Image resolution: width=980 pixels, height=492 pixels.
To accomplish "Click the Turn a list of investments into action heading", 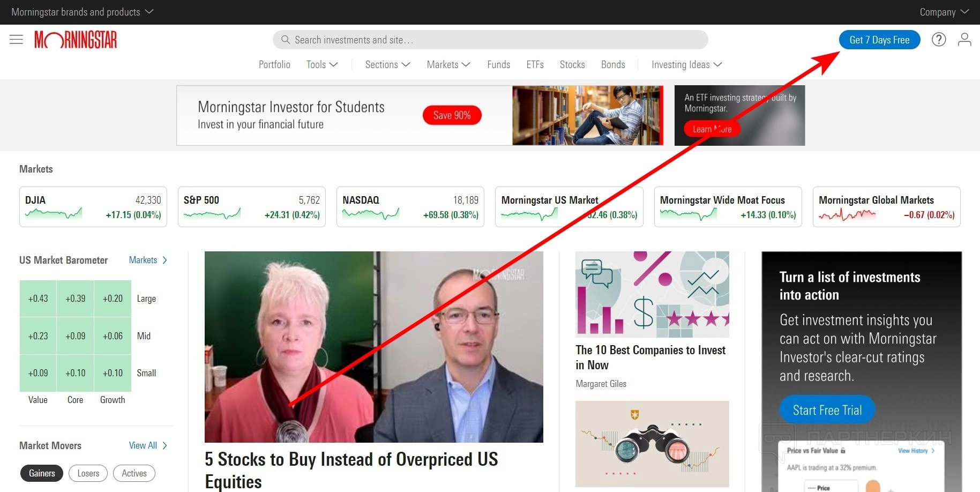I will coord(850,286).
